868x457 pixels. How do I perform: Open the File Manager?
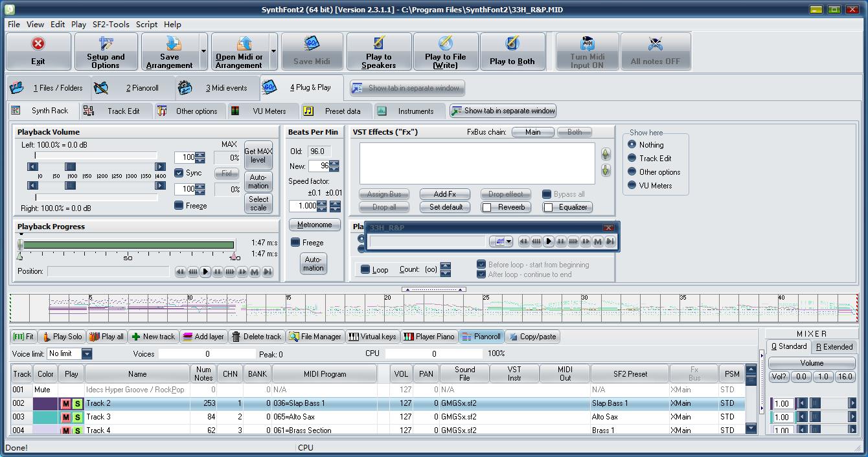click(x=315, y=337)
